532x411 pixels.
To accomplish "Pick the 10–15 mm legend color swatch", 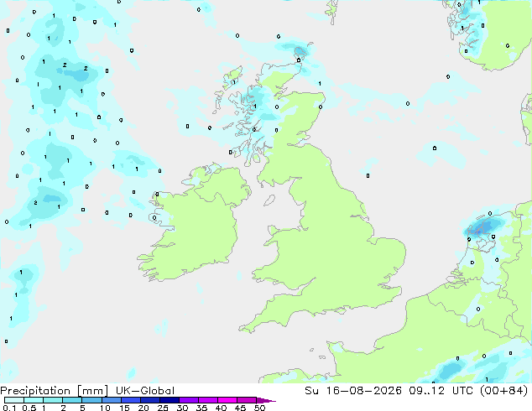I will point(112,400).
